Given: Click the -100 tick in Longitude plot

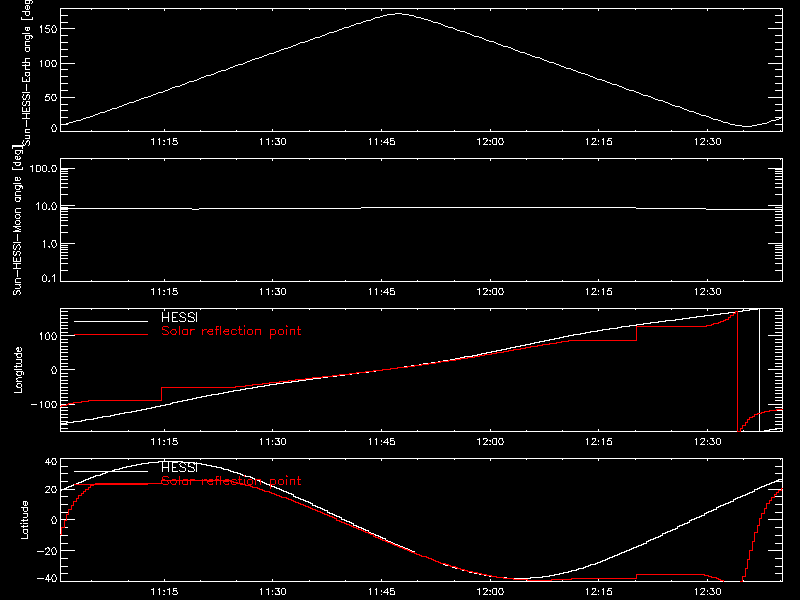Looking at the screenshot, I should [43, 405].
